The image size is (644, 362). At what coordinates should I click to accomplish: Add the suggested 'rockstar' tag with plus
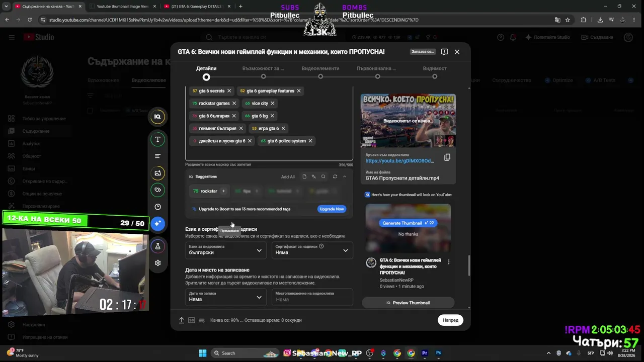click(x=223, y=191)
